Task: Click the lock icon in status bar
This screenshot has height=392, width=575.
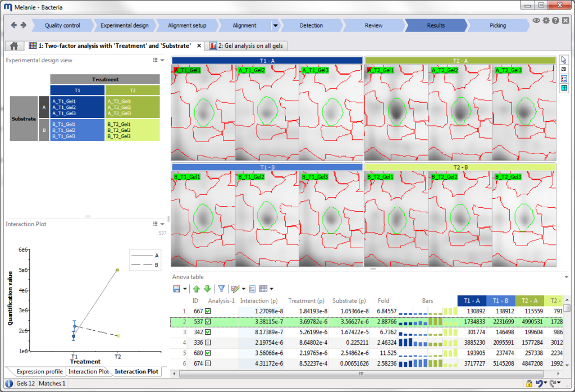Action: 529,384
